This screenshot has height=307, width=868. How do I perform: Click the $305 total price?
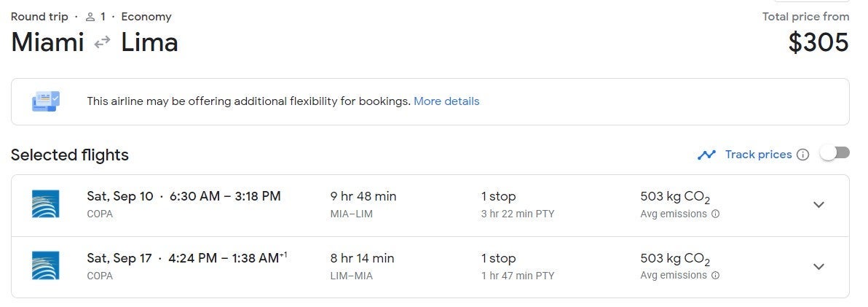tap(818, 42)
